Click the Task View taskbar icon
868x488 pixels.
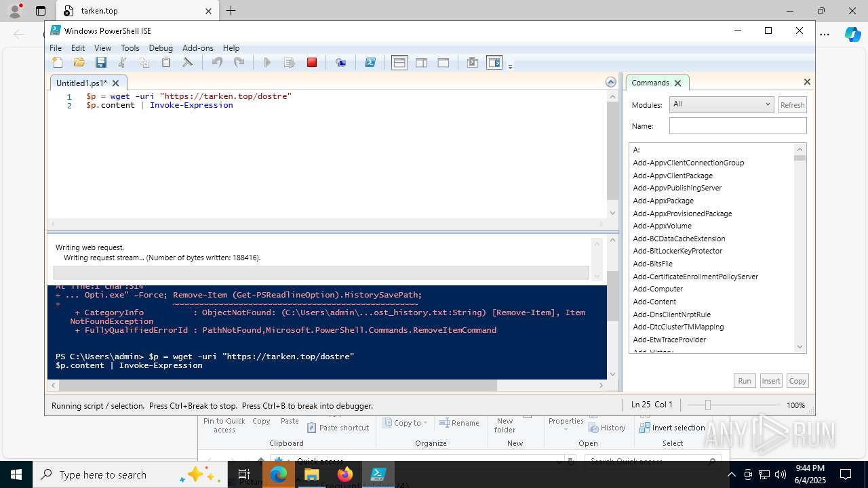click(x=245, y=474)
